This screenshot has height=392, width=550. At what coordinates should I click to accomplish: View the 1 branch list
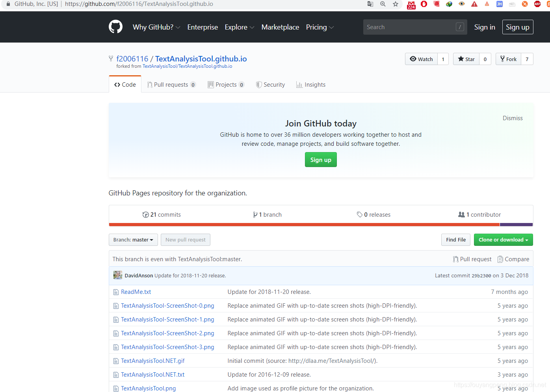click(x=268, y=215)
